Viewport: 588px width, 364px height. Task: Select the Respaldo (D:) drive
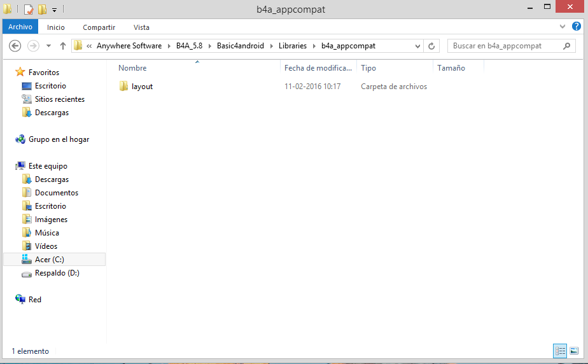[57, 273]
